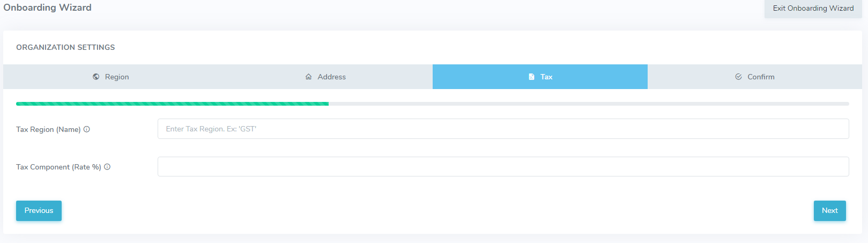Screen dimensions: 868x243
Task: Click the checkmark icon on Confirm tab
Action: coord(738,77)
